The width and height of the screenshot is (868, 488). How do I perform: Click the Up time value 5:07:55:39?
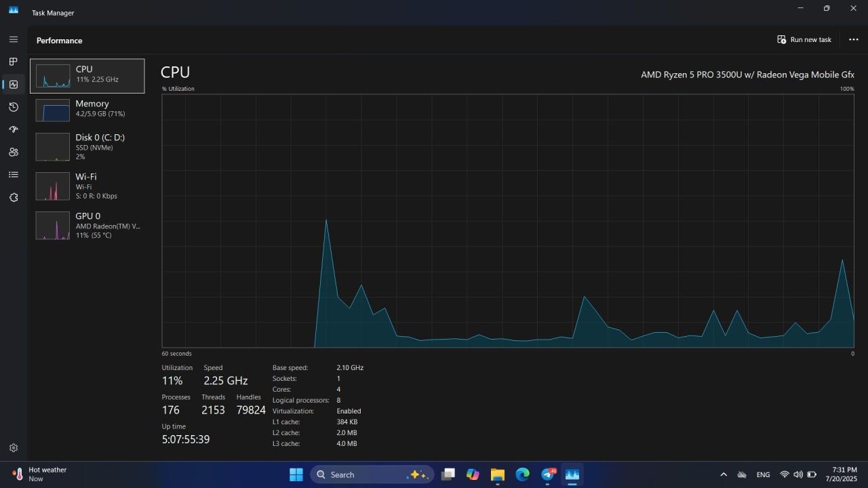(186, 439)
